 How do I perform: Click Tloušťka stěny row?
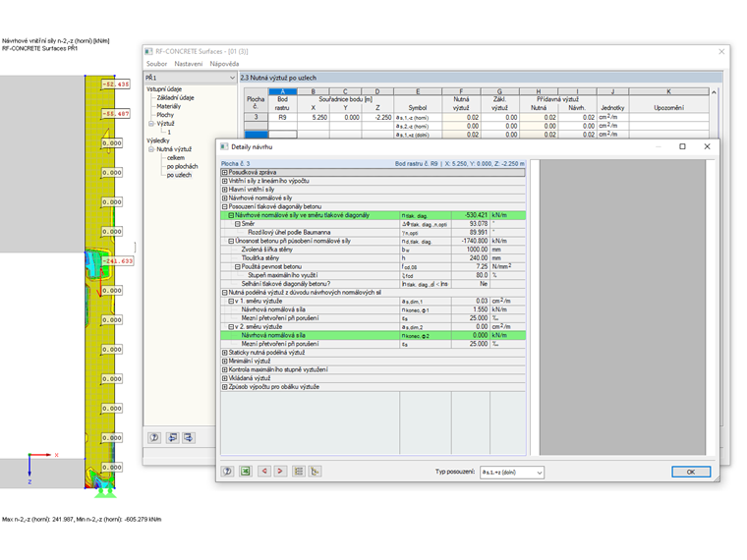click(x=373, y=258)
